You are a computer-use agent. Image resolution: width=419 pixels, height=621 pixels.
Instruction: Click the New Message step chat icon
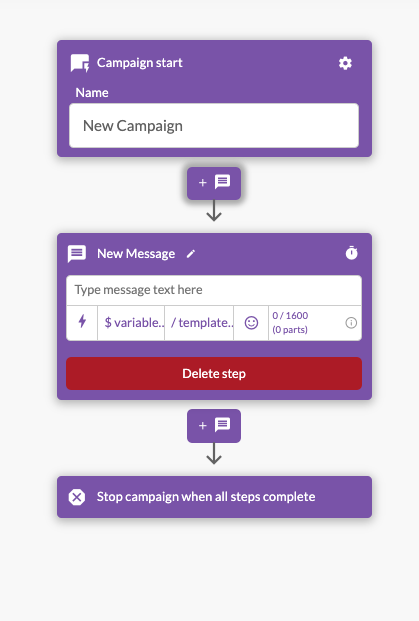tap(77, 253)
